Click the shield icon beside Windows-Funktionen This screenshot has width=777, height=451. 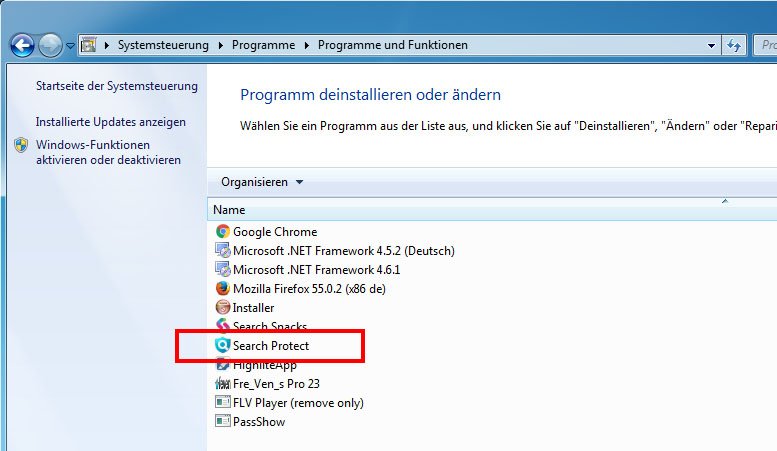[x=21, y=145]
